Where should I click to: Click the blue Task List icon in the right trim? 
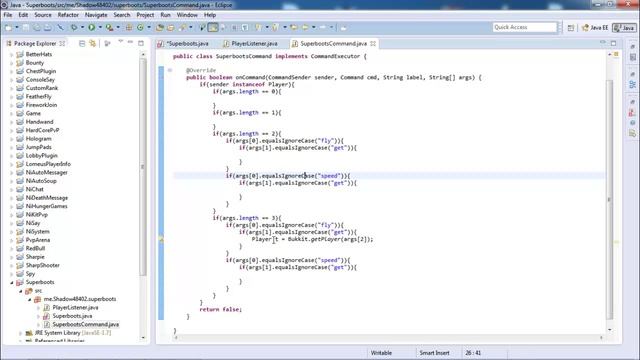coord(632,85)
